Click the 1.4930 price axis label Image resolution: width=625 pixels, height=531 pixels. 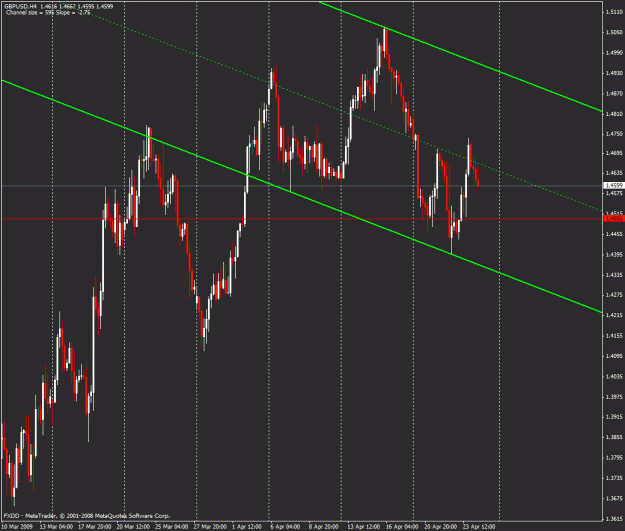point(614,73)
